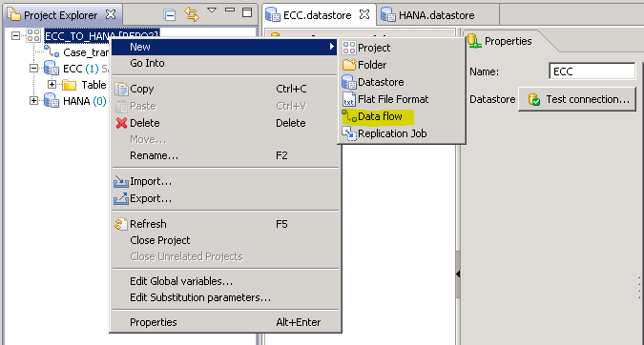This screenshot has width=644, height=345.
Task: Collapse the ECC_TO_HANA project node
Action: click(x=15, y=35)
